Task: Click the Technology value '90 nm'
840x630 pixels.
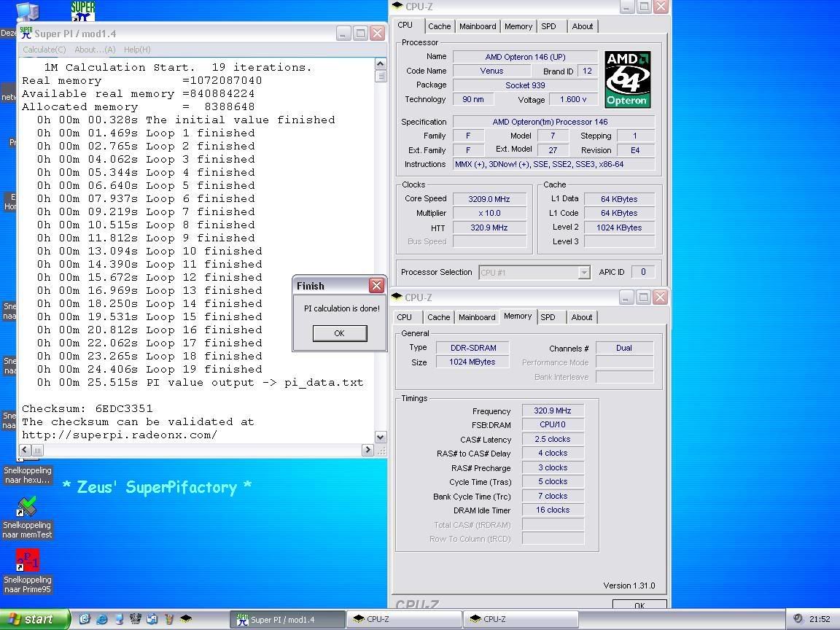Action: pyautogui.click(x=473, y=100)
